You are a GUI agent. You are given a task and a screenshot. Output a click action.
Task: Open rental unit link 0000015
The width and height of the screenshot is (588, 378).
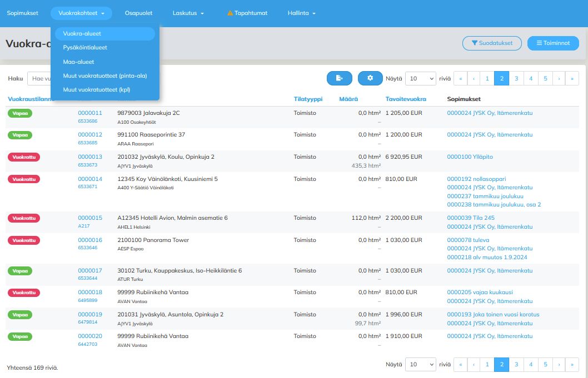pyautogui.click(x=90, y=218)
